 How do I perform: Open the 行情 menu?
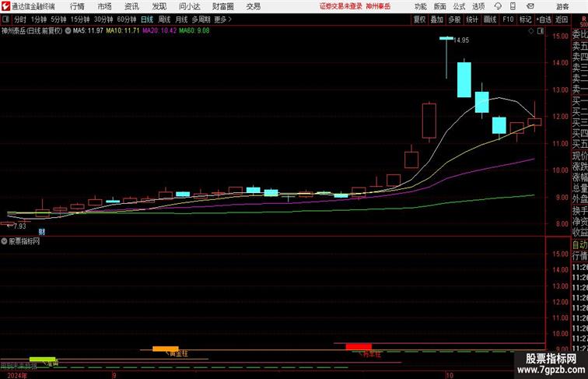tap(77, 6)
